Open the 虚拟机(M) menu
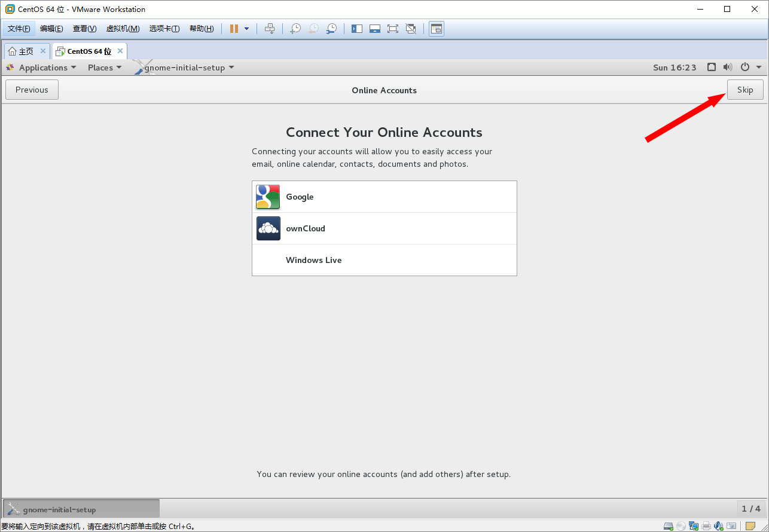The image size is (769, 532). [x=123, y=29]
